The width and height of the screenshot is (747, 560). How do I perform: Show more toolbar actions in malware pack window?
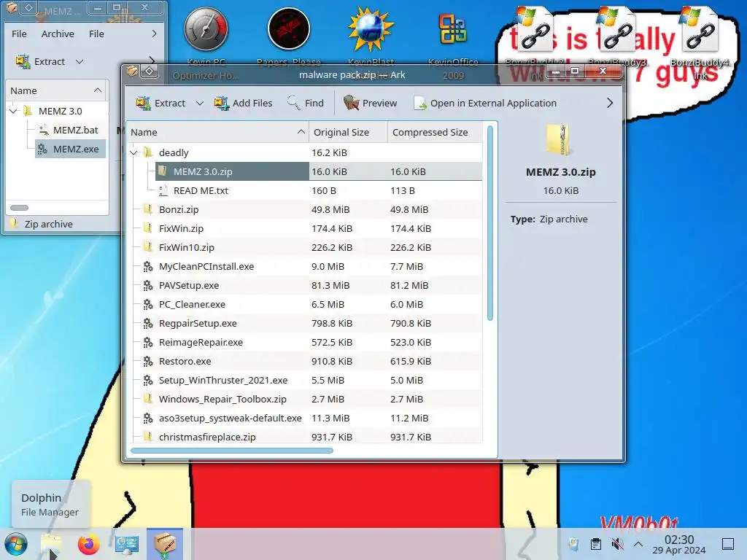pos(610,103)
